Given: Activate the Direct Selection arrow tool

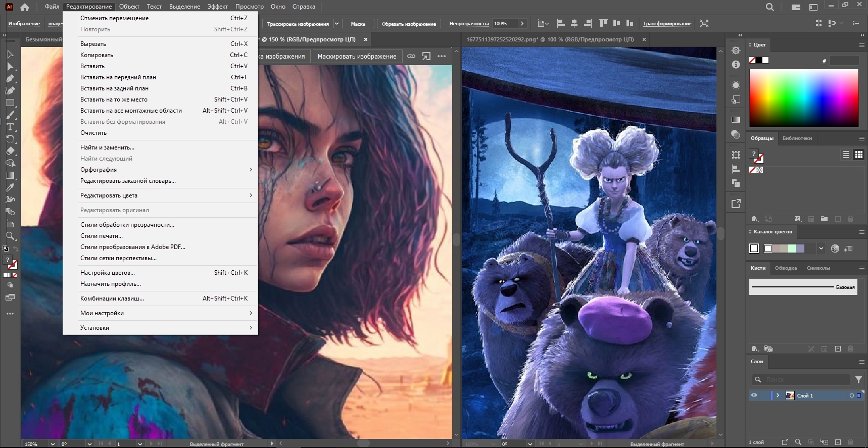Looking at the screenshot, I should point(10,66).
